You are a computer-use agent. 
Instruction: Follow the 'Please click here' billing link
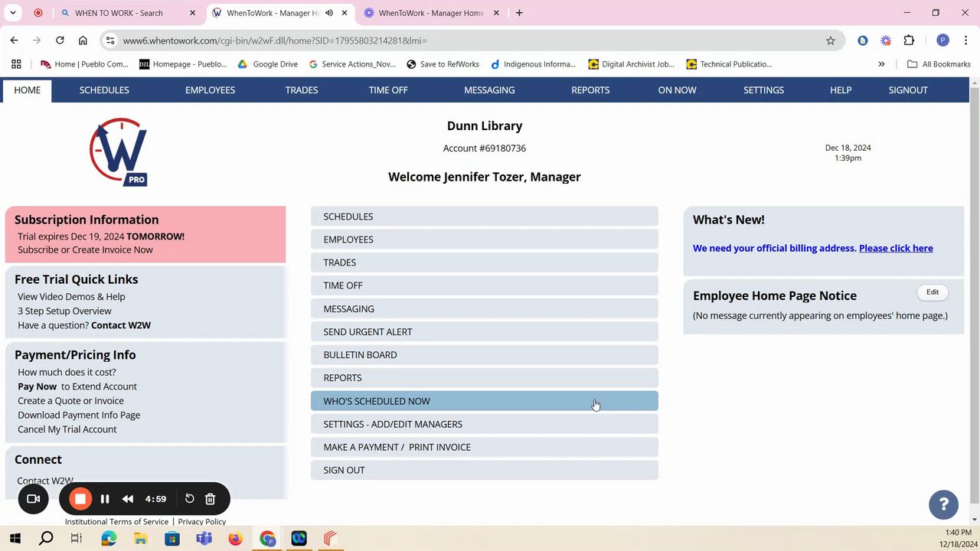pyautogui.click(x=896, y=248)
